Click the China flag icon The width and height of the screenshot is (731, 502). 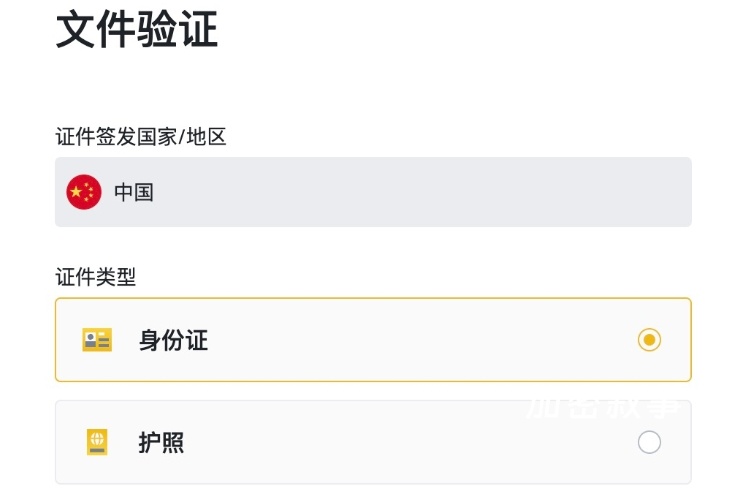click(84, 192)
